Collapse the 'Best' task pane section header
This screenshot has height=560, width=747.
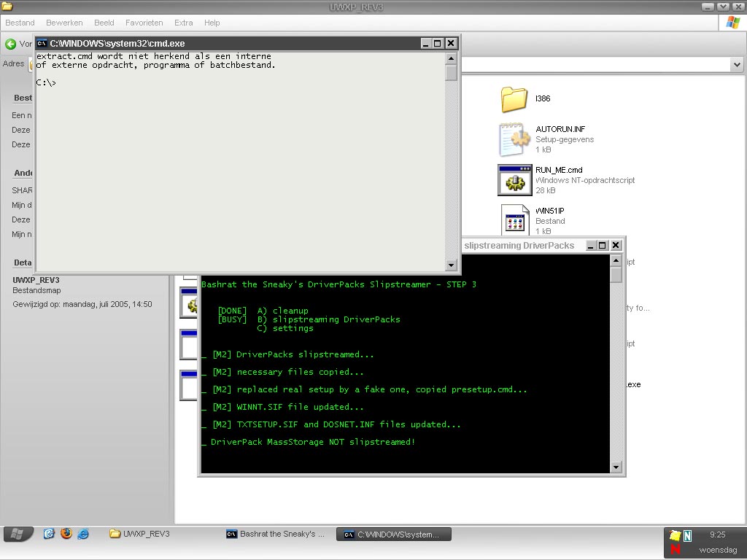tap(23, 98)
